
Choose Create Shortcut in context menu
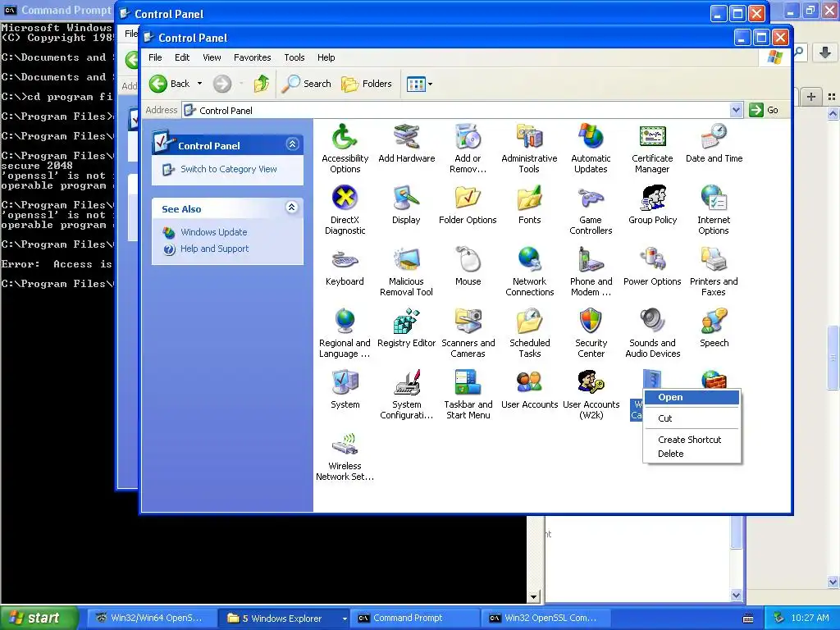coord(692,440)
